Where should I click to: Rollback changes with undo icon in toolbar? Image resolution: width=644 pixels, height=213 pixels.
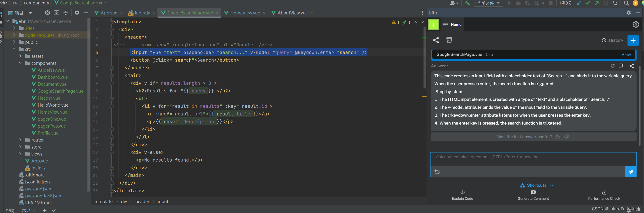pyautogui.click(x=615, y=3)
